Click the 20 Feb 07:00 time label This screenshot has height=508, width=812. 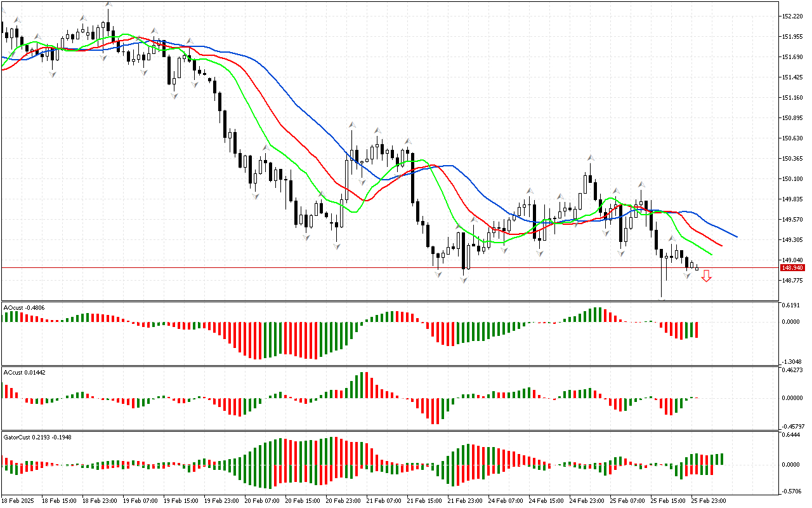click(x=261, y=501)
